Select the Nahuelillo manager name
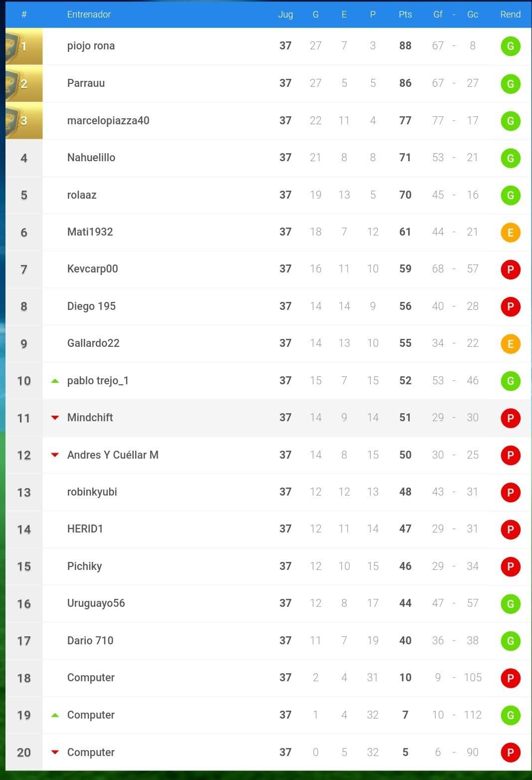 point(91,158)
